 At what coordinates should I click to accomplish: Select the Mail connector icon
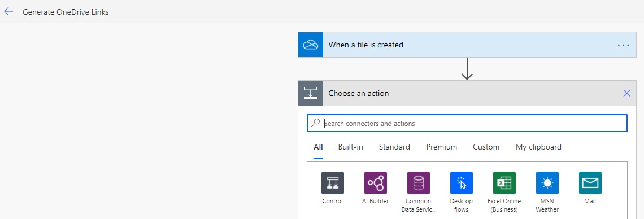coord(590,183)
